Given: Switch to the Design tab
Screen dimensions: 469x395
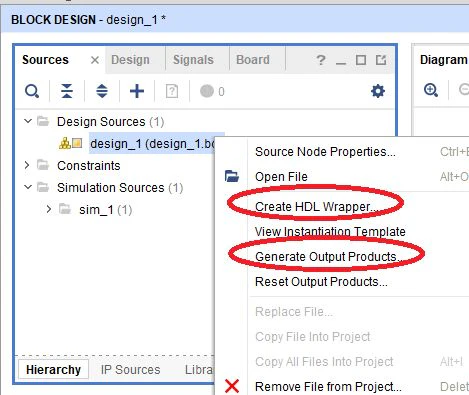Looking at the screenshot, I should (130, 60).
